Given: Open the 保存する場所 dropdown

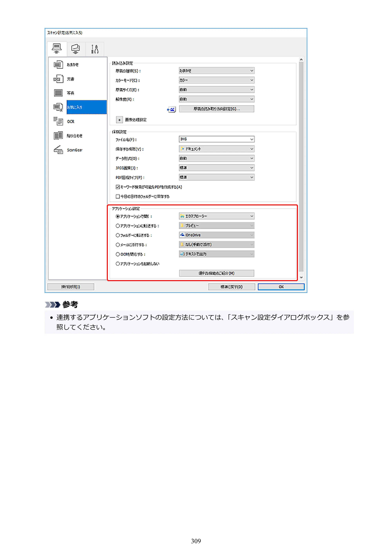Looking at the screenshot, I should [216, 149].
